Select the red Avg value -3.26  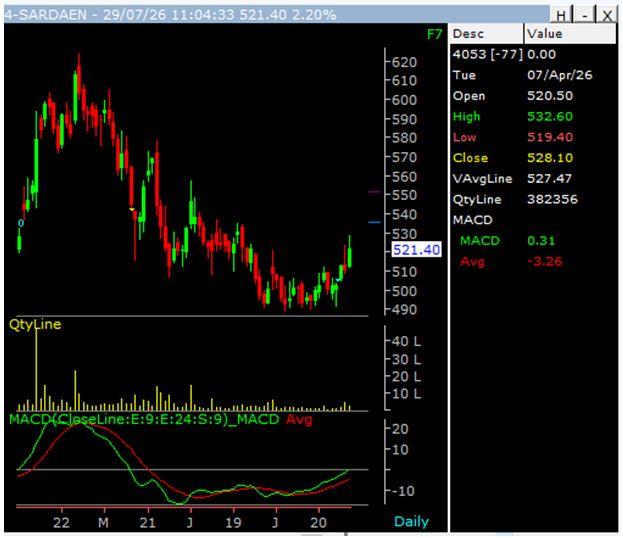click(x=545, y=261)
